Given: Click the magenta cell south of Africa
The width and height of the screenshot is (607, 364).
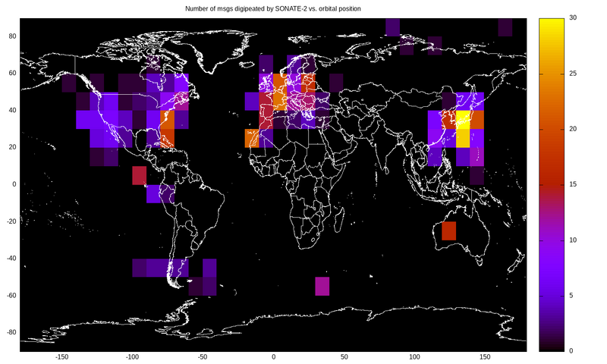Looking at the screenshot, I should point(322,286).
